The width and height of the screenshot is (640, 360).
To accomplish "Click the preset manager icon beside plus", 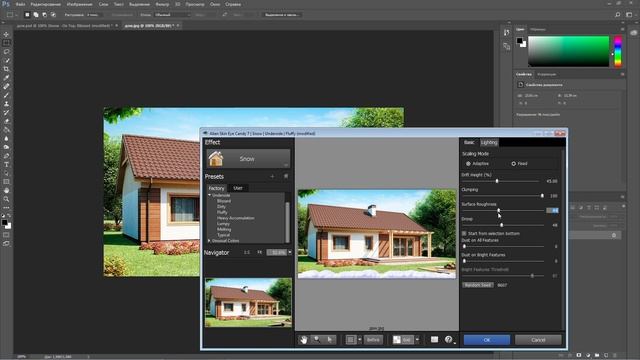I will pos(286,176).
